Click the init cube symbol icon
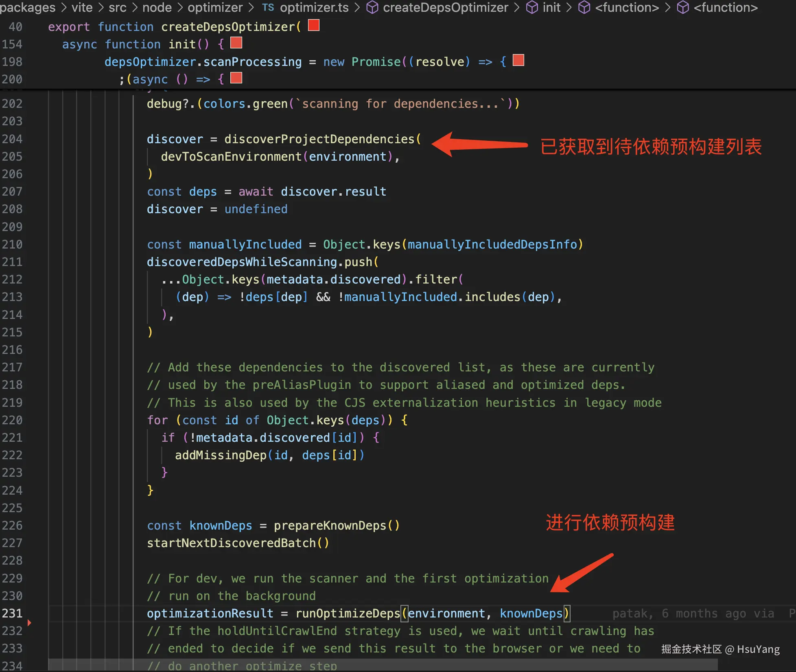796x672 pixels. (532, 7)
